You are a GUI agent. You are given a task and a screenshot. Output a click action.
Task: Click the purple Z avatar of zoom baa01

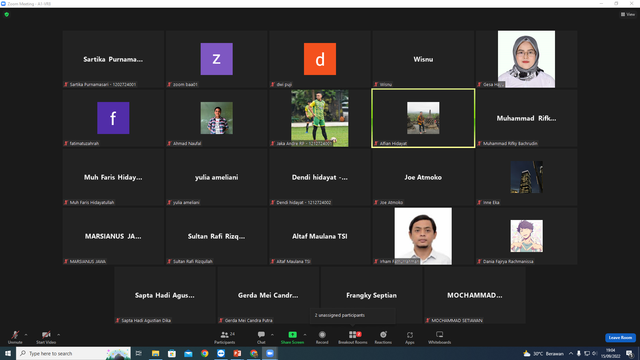point(217,59)
